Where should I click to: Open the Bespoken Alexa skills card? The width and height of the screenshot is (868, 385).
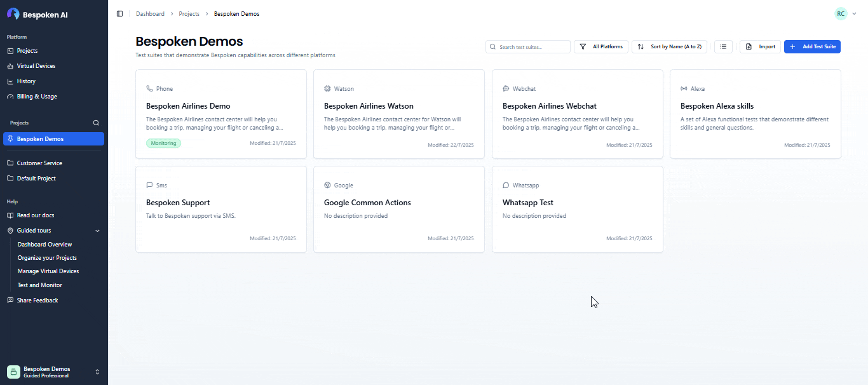tap(756, 114)
